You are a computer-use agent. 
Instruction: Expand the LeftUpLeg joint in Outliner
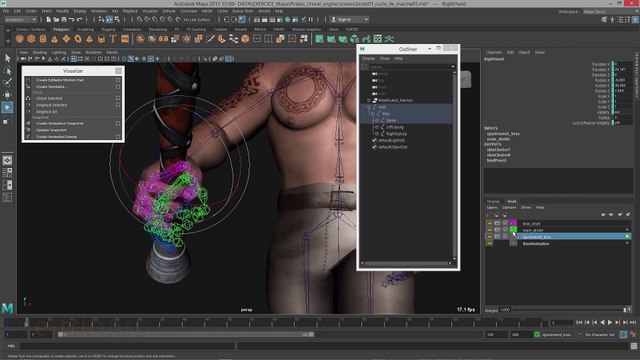click(377, 127)
